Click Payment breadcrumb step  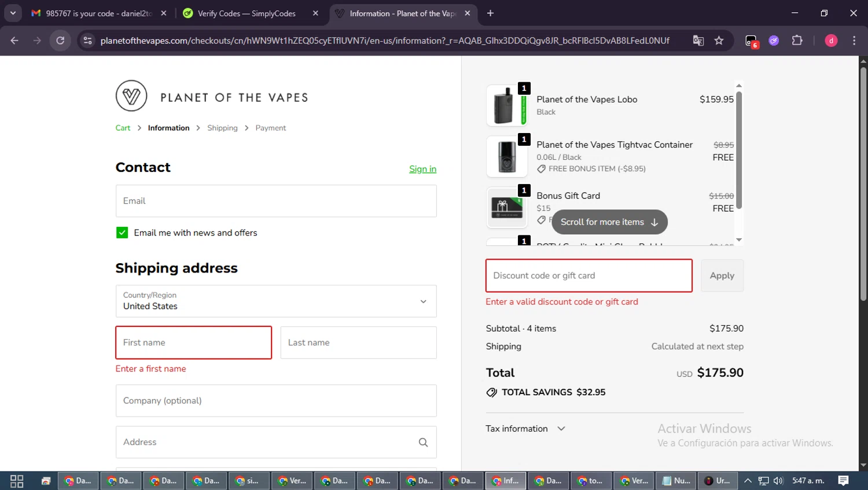coord(271,128)
